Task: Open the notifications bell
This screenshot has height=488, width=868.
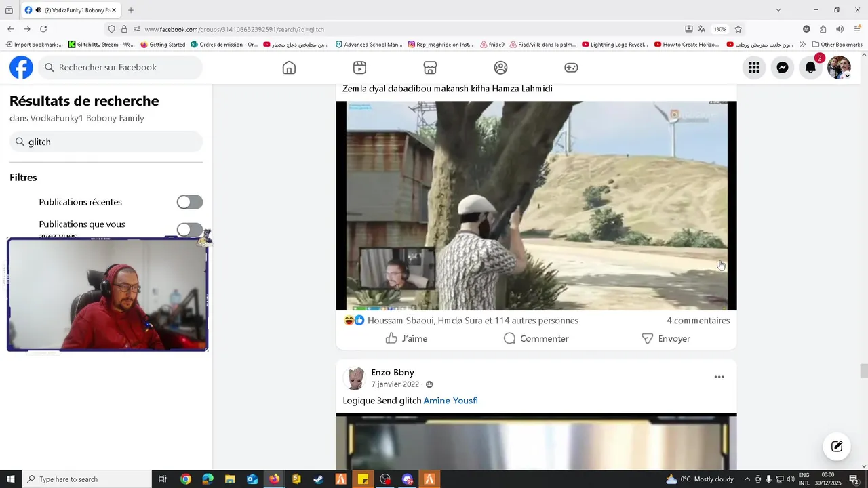Action: [810, 67]
